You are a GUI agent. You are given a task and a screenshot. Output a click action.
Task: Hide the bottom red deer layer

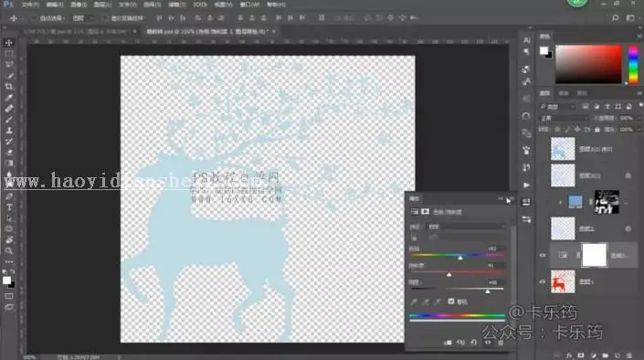coord(542,282)
